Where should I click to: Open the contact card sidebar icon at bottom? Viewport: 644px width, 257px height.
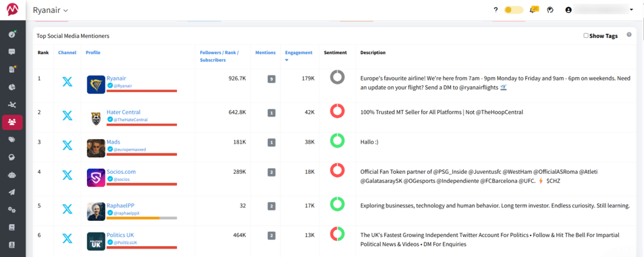click(12, 245)
